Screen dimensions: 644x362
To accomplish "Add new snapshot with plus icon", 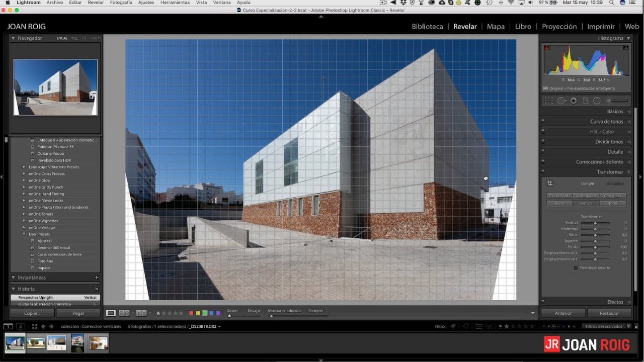I will click(x=97, y=278).
